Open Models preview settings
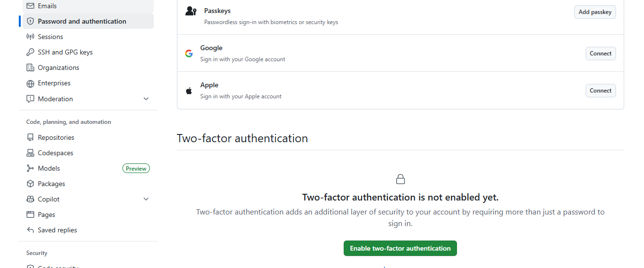The image size is (644, 268). click(x=49, y=168)
